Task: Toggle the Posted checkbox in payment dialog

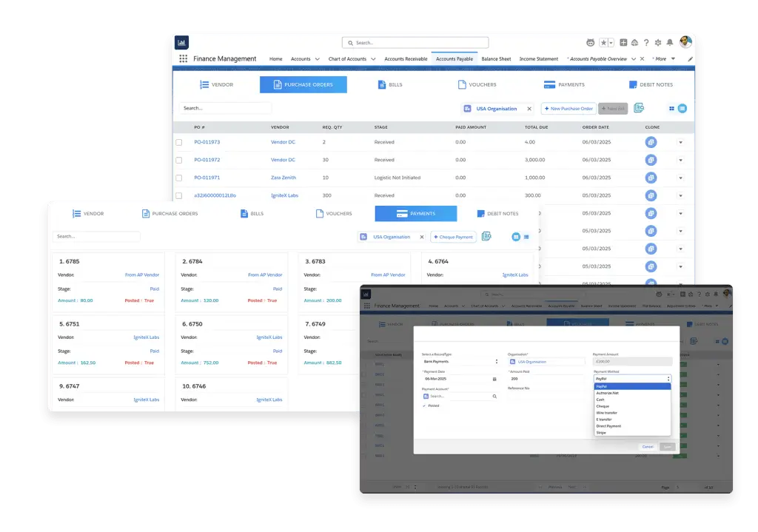Action: 424,406
